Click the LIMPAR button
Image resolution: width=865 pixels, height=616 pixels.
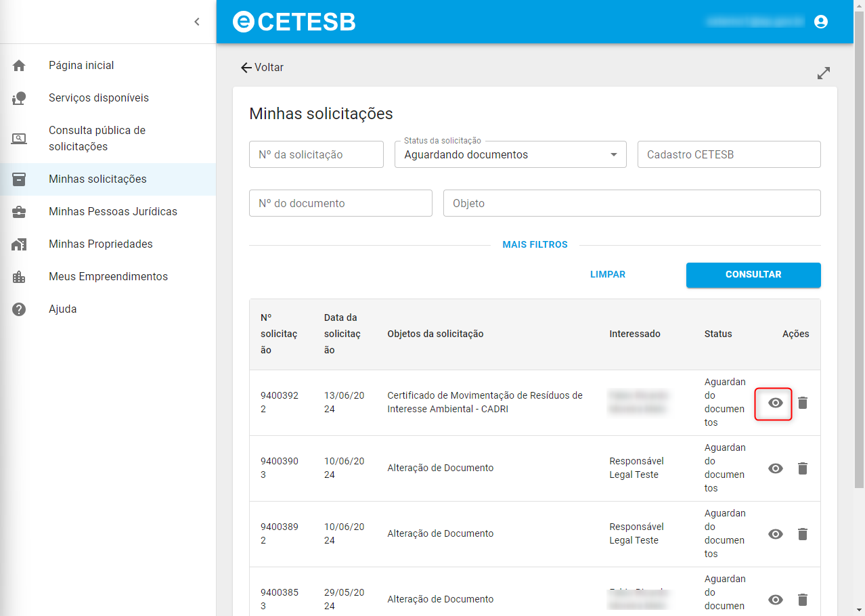point(608,275)
